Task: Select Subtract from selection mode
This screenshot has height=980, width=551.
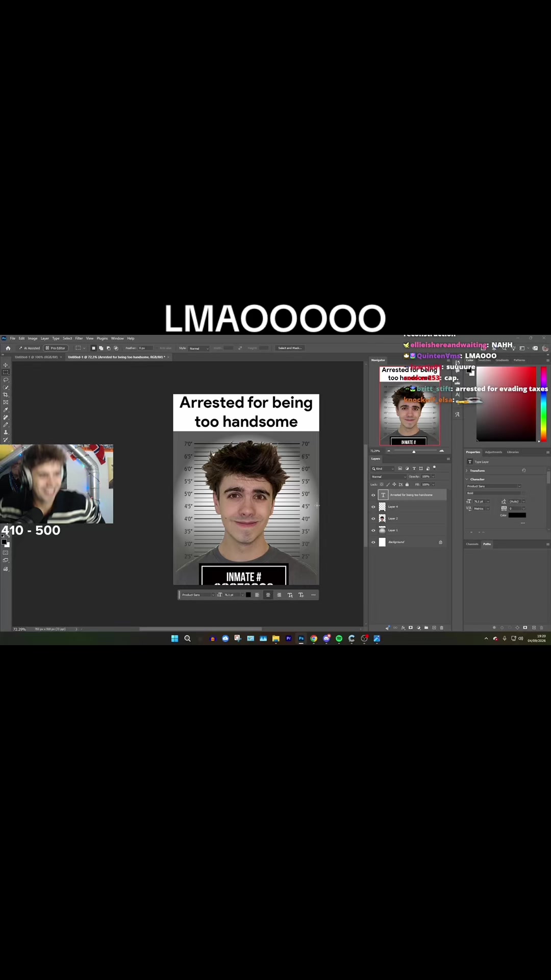Action: tap(108, 348)
